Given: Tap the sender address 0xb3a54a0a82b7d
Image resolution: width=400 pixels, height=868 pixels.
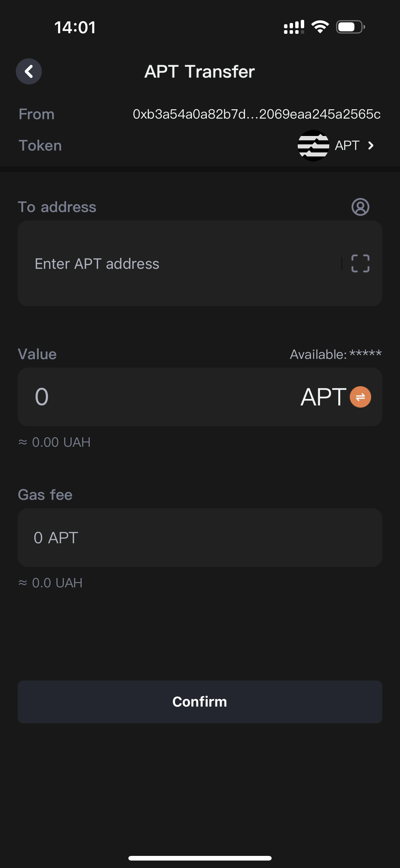Looking at the screenshot, I should pos(256,114).
